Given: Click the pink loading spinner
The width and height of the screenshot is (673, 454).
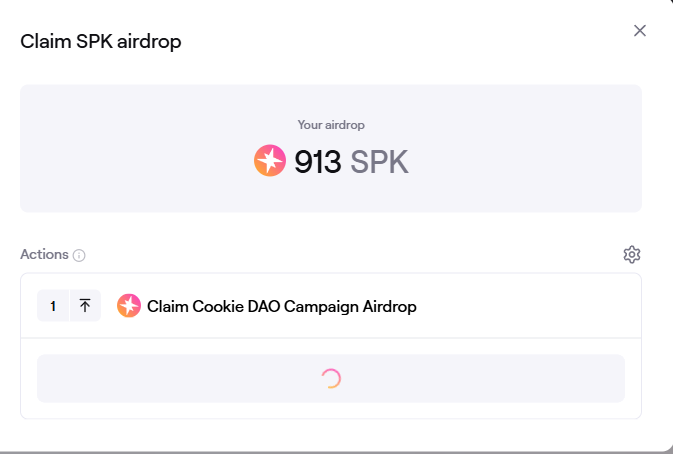Looking at the screenshot, I should (331, 378).
